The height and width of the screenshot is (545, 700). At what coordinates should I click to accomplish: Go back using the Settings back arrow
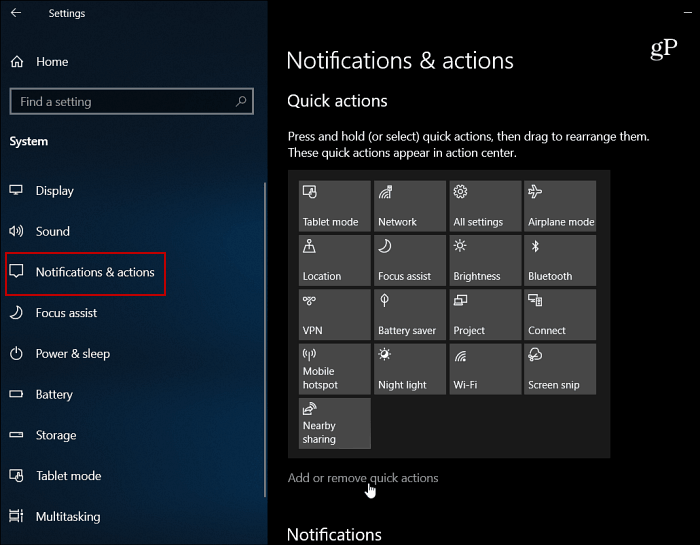click(16, 13)
